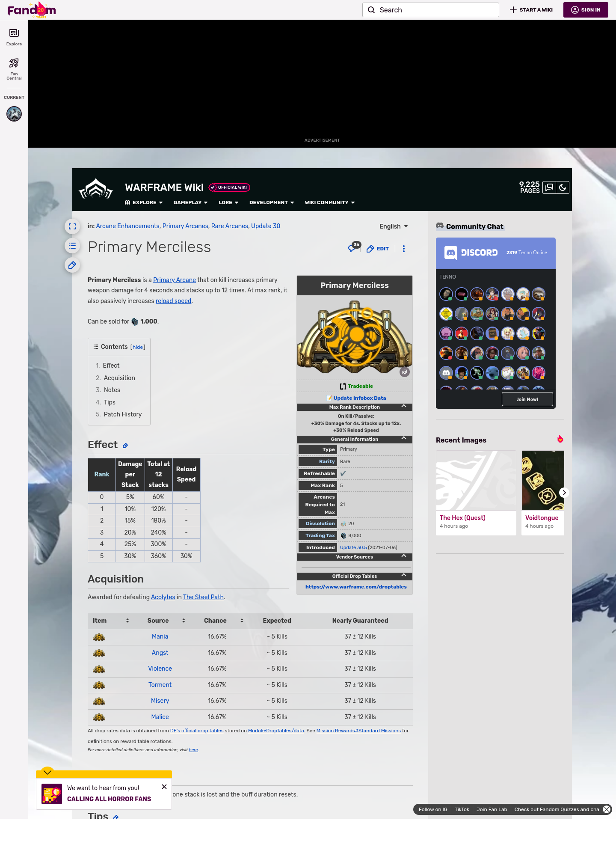Jump to Acquisition in Contents
The height and width of the screenshot is (856, 616).
(x=119, y=378)
